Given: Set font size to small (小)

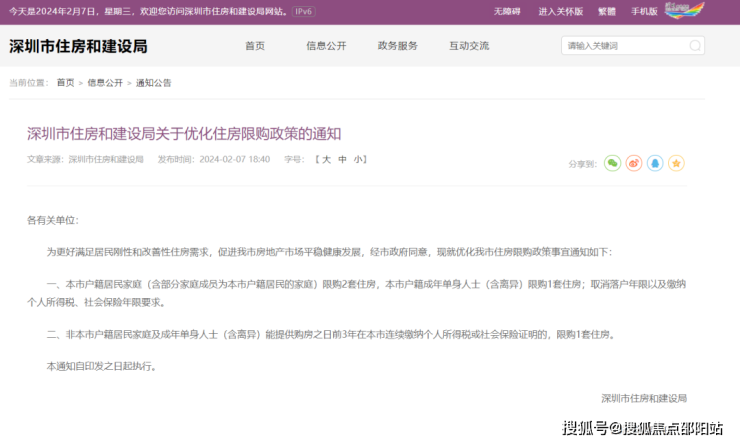Looking at the screenshot, I should [358, 159].
